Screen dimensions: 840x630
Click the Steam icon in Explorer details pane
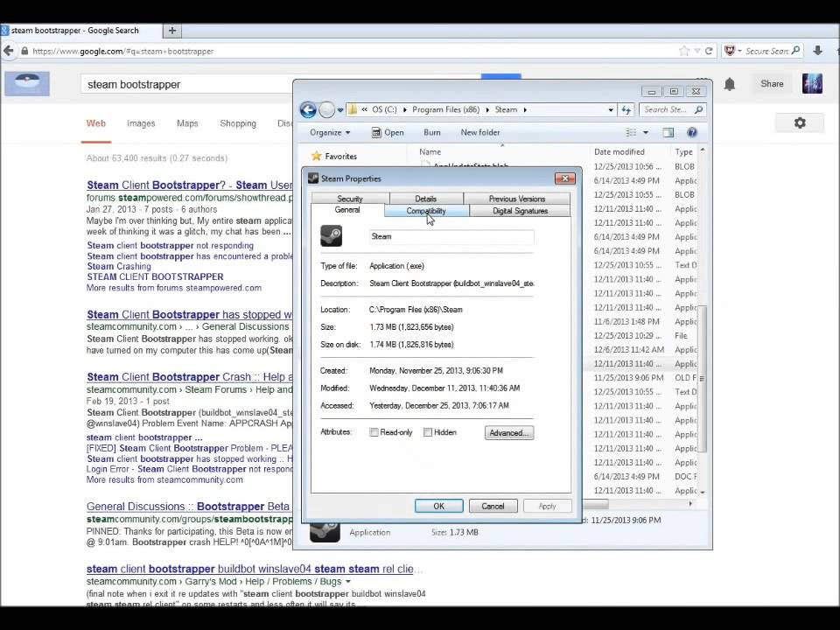[x=325, y=531]
